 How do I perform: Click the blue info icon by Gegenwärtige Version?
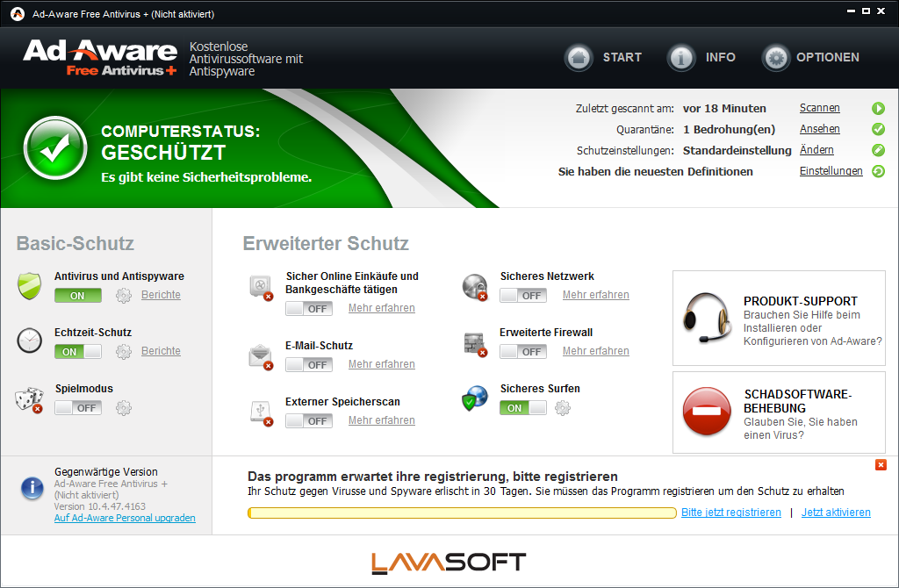click(x=32, y=488)
